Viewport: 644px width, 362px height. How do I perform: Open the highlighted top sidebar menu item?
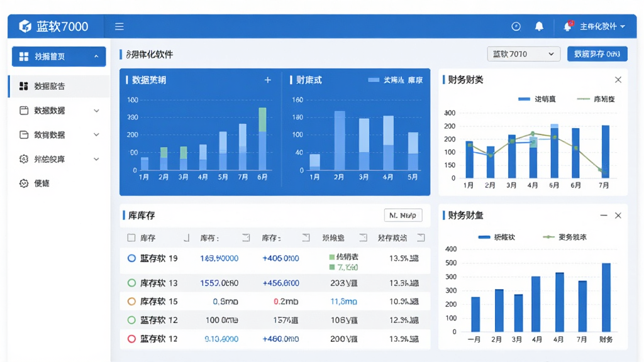[x=58, y=57]
